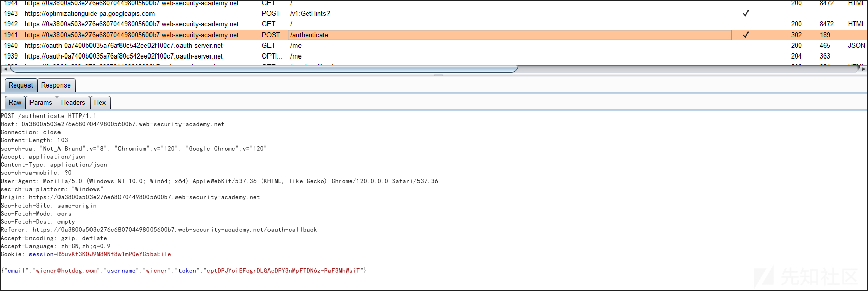Click the Accept: application/json header line
Viewport: 868px width, 291px height.
[43, 157]
